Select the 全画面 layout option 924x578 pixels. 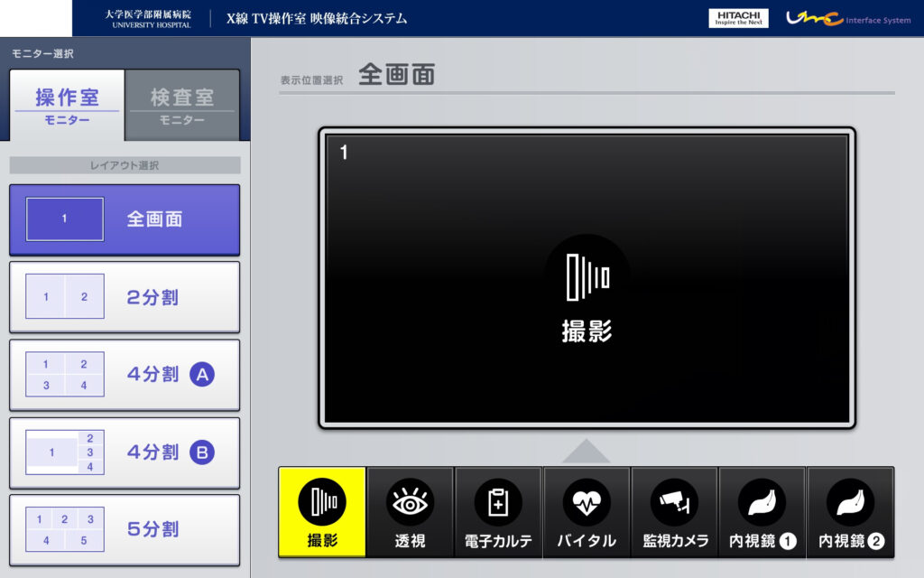click(125, 219)
